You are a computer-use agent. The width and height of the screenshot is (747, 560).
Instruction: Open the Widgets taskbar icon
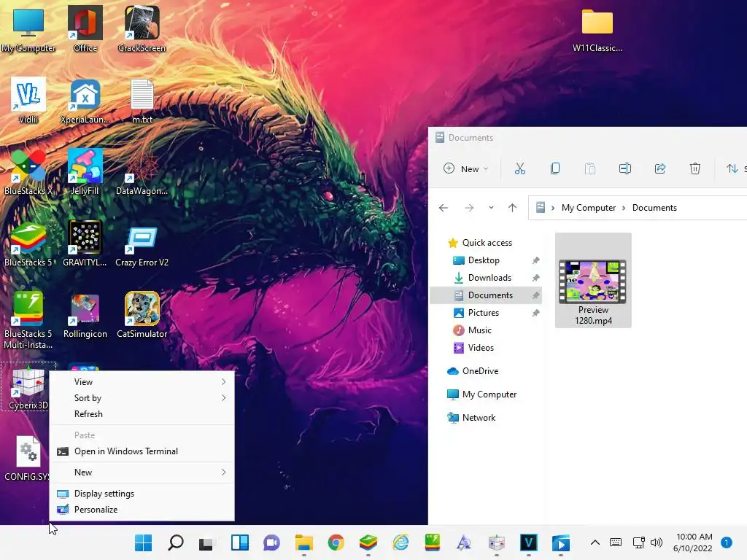(x=239, y=542)
